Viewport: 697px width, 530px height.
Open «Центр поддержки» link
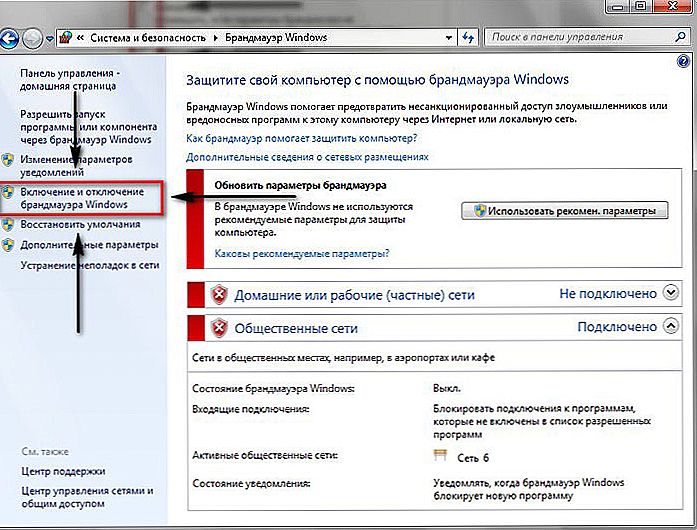pos(63,471)
